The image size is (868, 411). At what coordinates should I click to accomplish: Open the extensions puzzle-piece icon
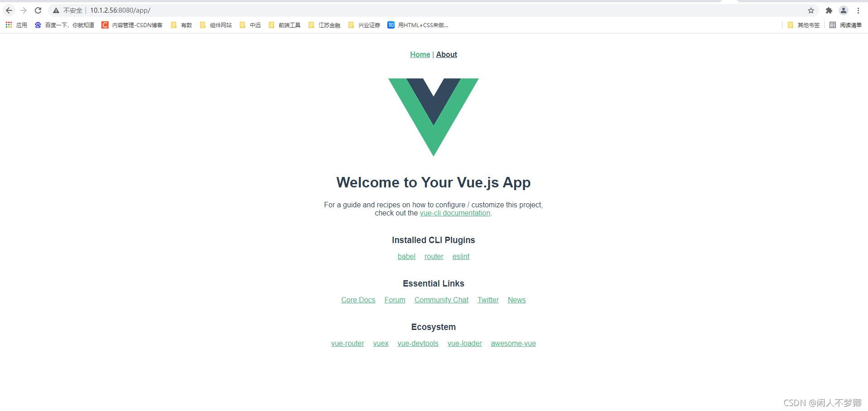click(x=829, y=10)
